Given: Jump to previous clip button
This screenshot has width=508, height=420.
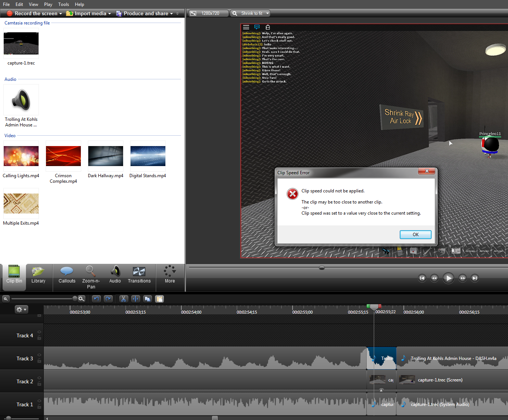Looking at the screenshot, I should 422,278.
